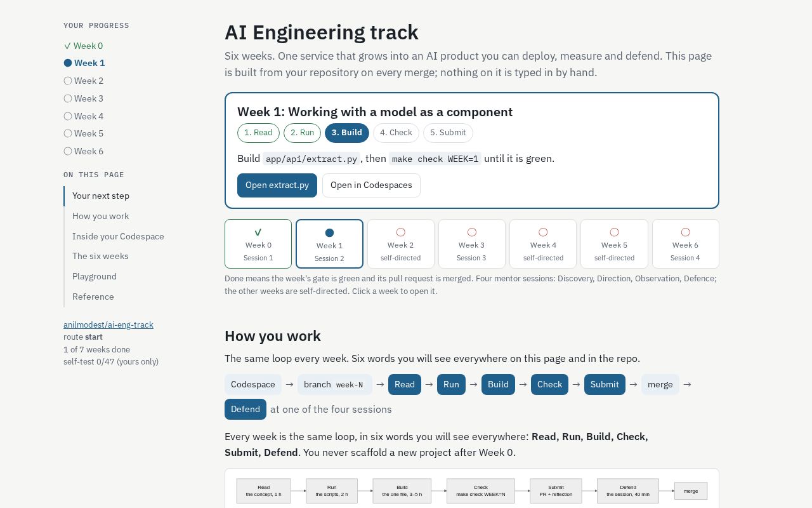This screenshot has height=508, width=812.
Task: Click the 'Check' chip in loop row
Action: pyautogui.click(x=549, y=384)
